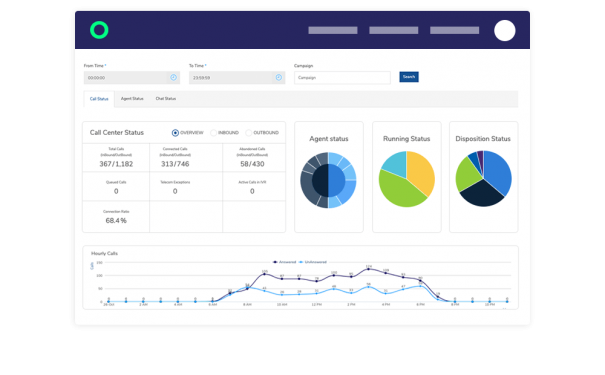Click the Agent status chart title
Screen dimensions: 605x375
pos(329,139)
